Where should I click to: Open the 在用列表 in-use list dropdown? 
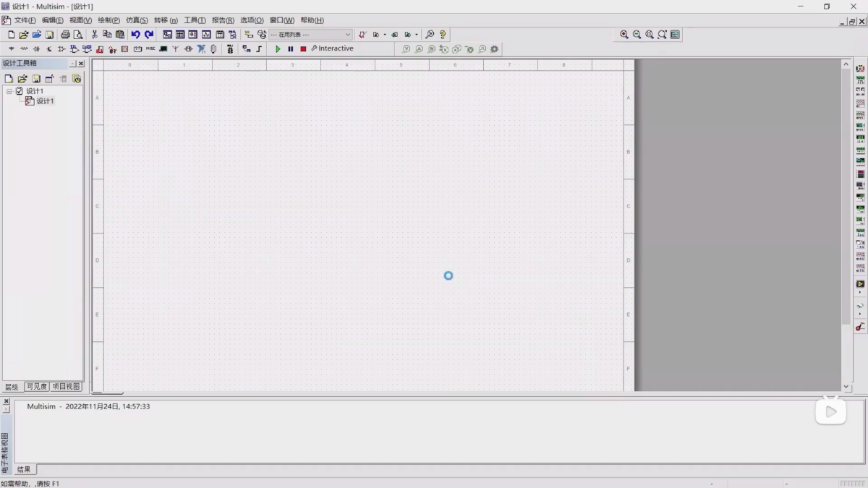click(311, 35)
